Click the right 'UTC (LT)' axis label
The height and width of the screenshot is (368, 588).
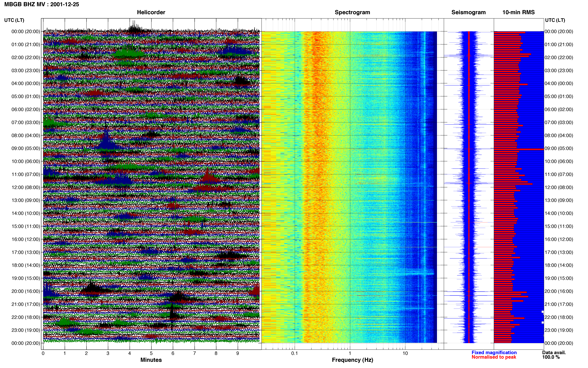click(555, 20)
